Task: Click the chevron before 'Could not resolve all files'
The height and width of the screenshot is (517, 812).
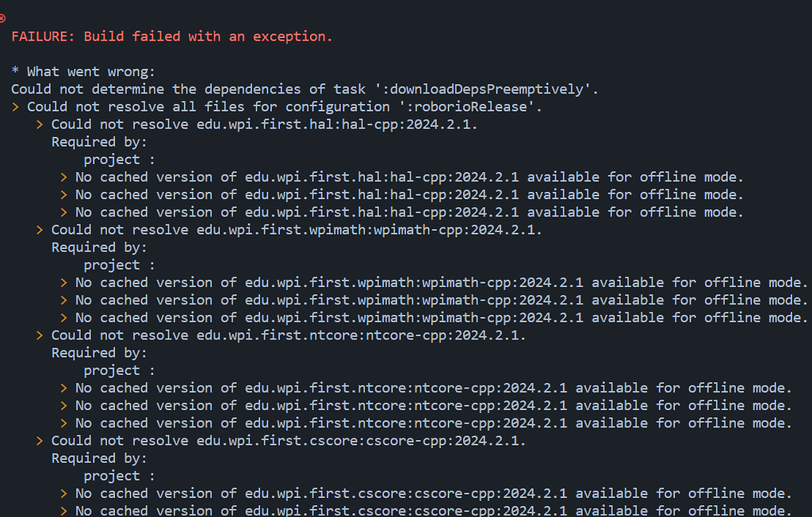Action: (16, 107)
